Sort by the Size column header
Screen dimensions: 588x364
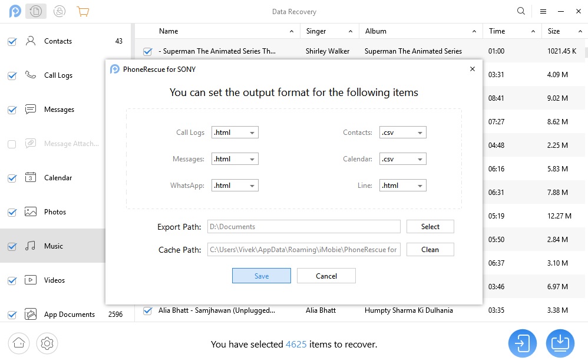[565, 31]
